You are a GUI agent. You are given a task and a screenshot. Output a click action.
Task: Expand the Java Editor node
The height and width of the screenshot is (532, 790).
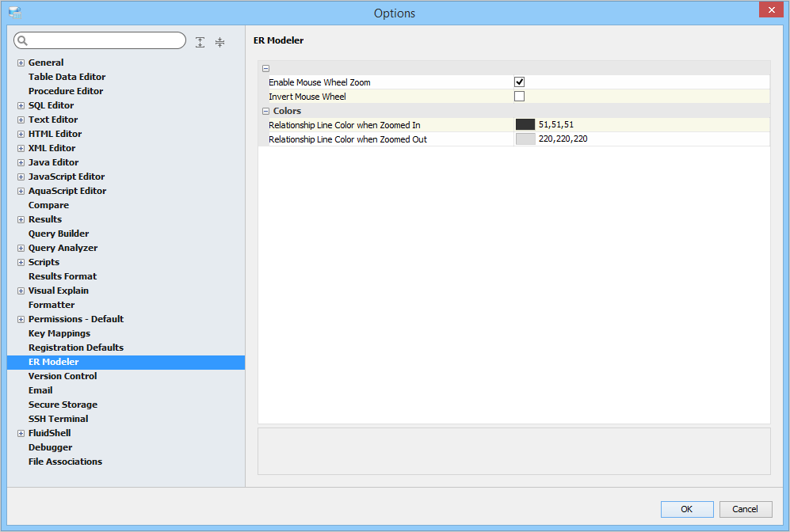pos(21,162)
